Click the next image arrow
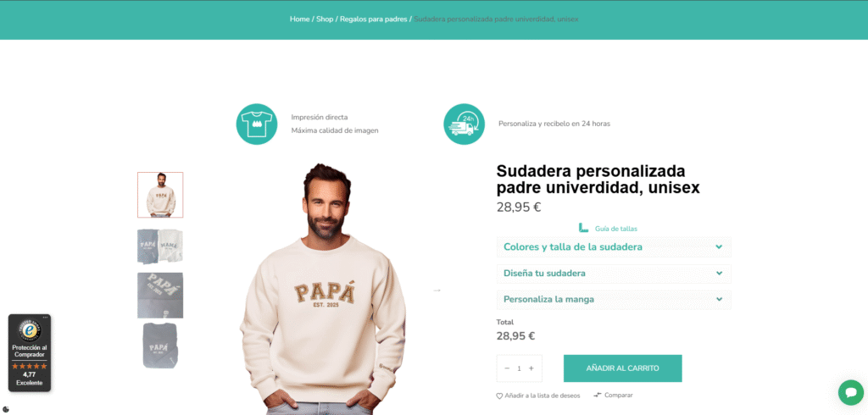The width and height of the screenshot is (868, 415). click(x=437, y=290)
